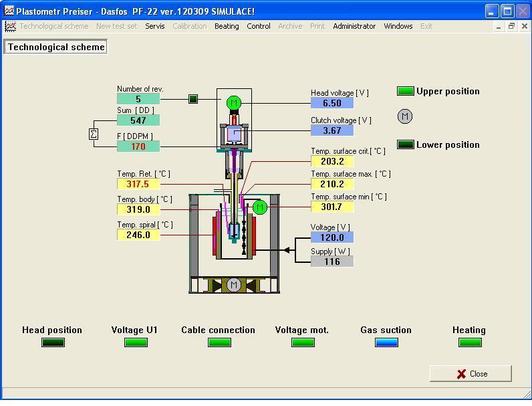Click the small dark green square revolution sensor
This screenshot has width=532, height=406.
[193, 99]
